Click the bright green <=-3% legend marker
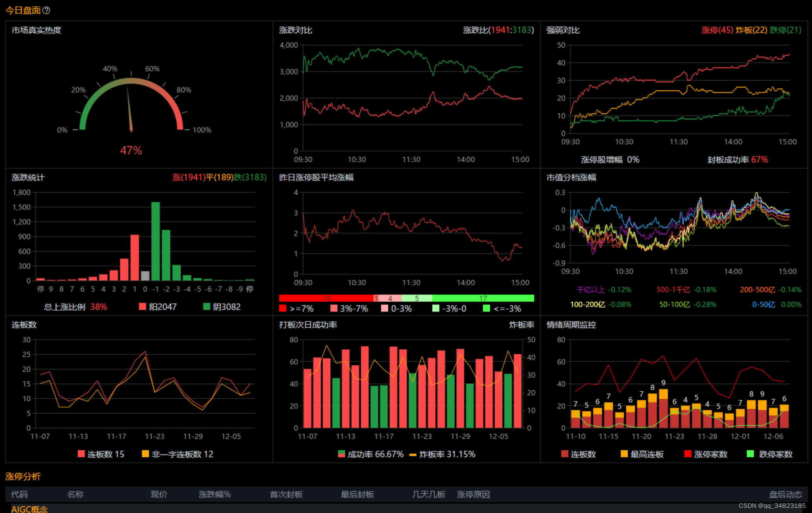This screenshot has width=812, height=513. [486, 308]
